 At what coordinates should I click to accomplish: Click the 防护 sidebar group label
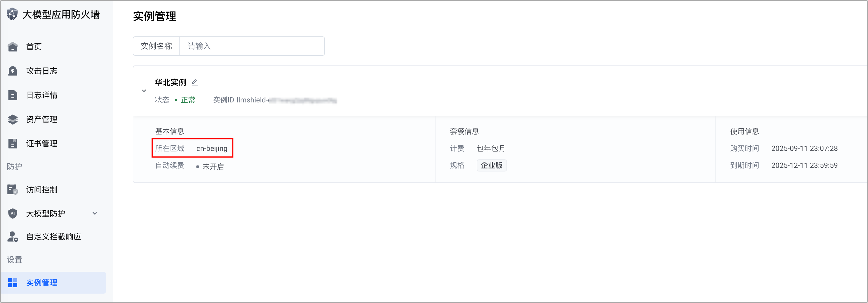pyautogui.click(x=15, y=166)
